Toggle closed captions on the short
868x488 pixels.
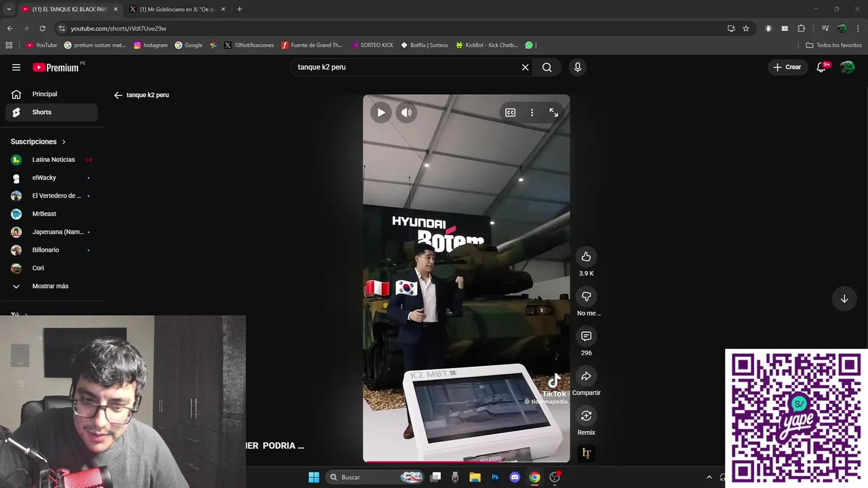point(511,113)
